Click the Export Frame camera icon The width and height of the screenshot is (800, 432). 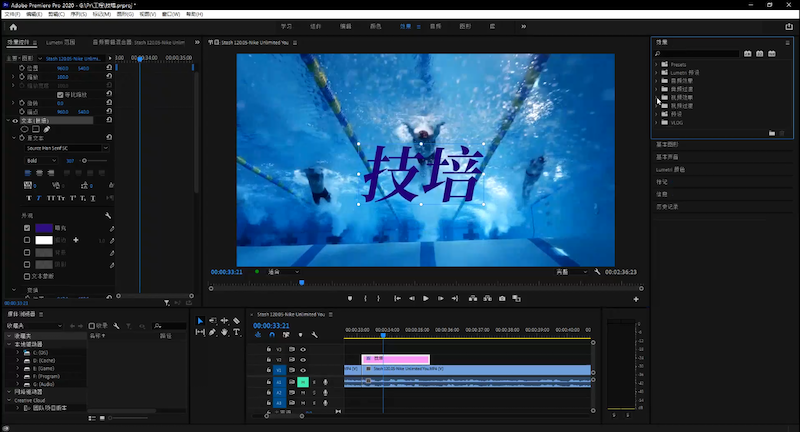coord(502,298)
